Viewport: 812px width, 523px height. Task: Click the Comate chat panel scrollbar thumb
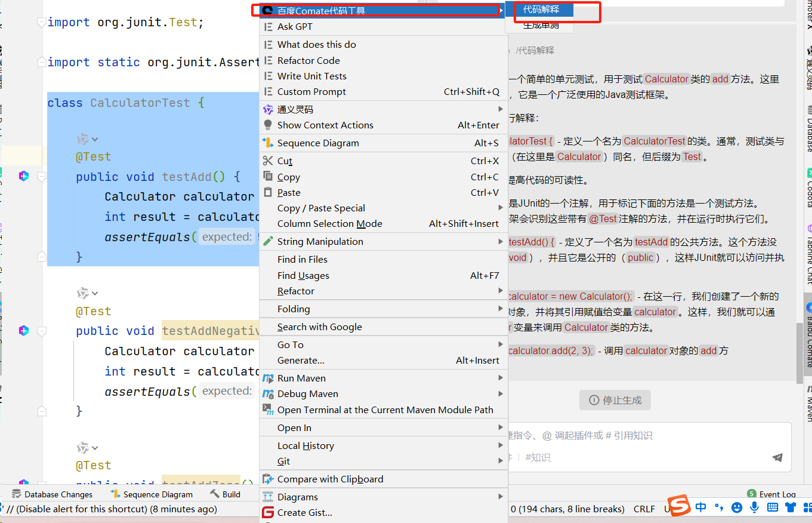(799, 352)
